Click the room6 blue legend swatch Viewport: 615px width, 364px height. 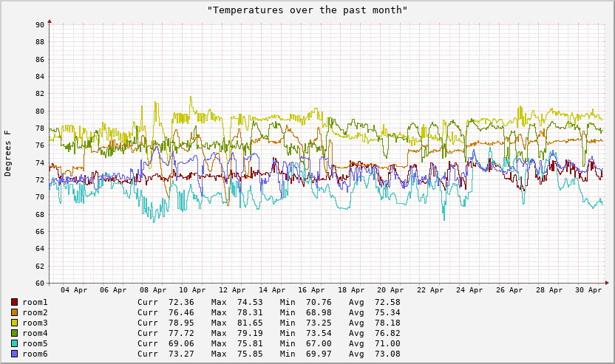15,354
